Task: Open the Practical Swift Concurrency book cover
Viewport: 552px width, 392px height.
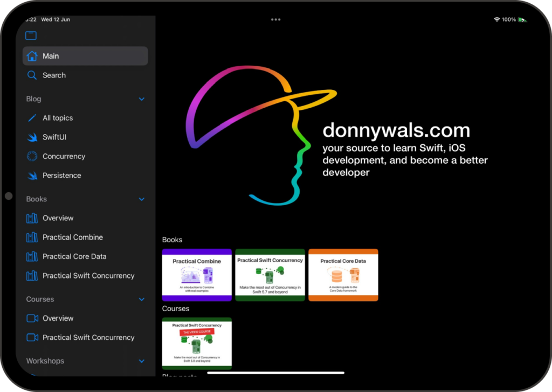Action: (x=270, y=275)
